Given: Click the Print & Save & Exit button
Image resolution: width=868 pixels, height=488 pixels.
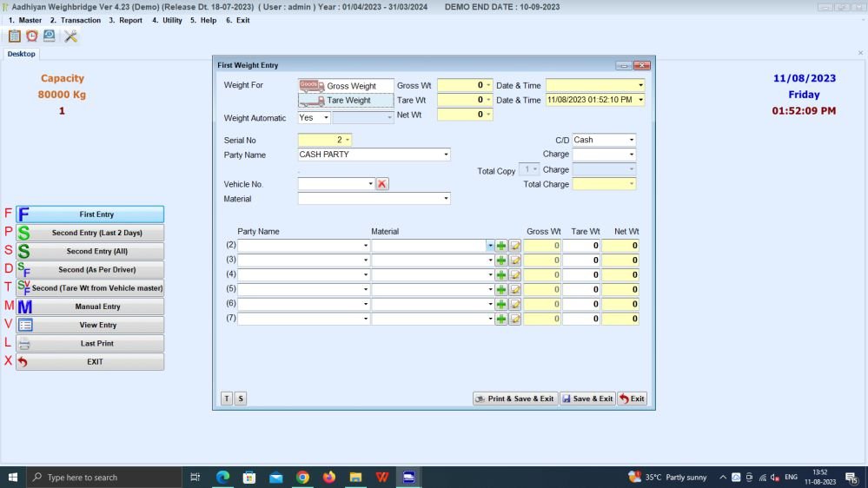Looking at the screenshot, I should 514,399.
